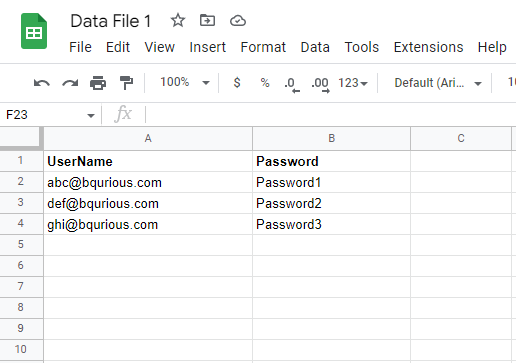Open the Help menu
516x363 pixels.
492,47
